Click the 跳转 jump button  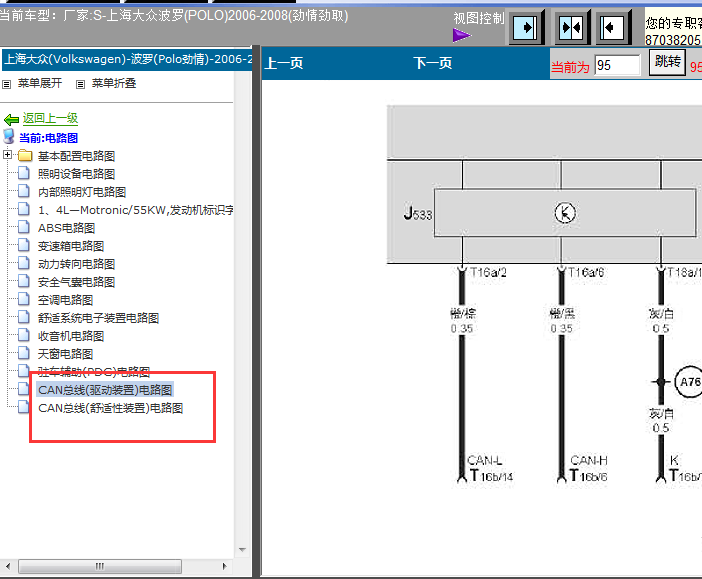(667, 62)
